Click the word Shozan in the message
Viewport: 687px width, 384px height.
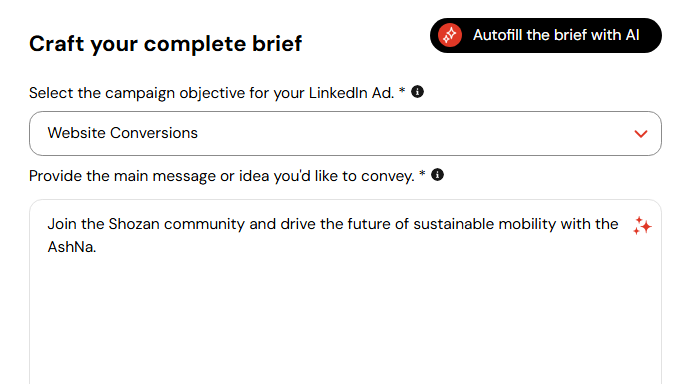click(134, 224)
